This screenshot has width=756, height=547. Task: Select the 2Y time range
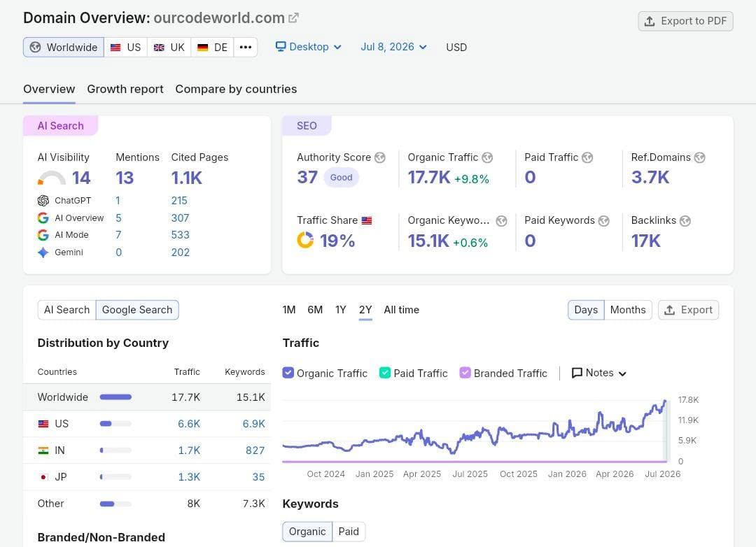[x=365, y=310]
